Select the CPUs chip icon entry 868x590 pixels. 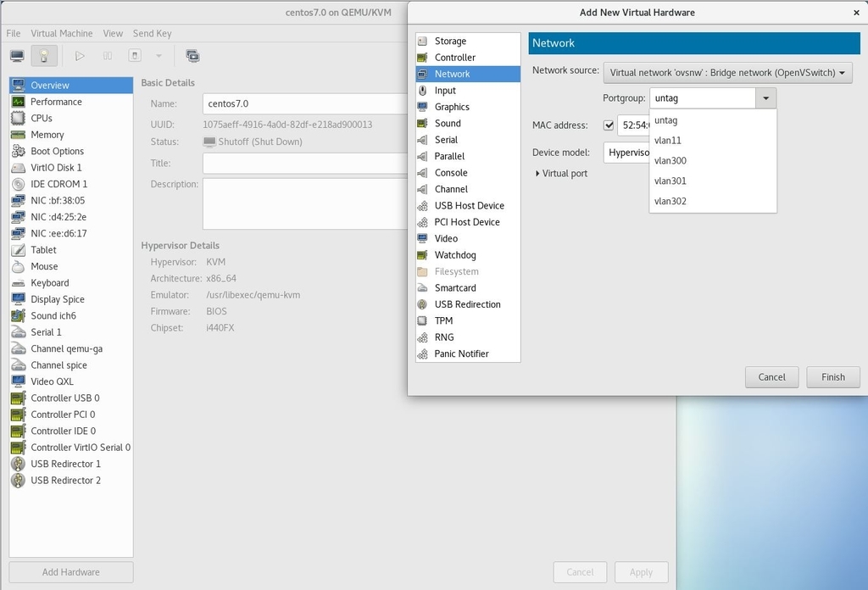pos(19,118)
